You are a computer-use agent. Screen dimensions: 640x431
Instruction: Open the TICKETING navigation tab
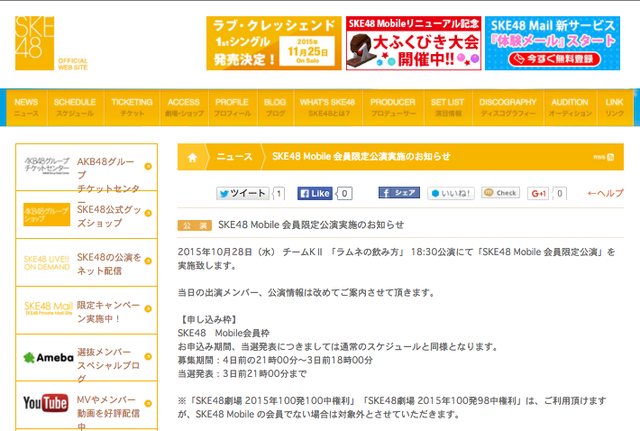(132, 107)
